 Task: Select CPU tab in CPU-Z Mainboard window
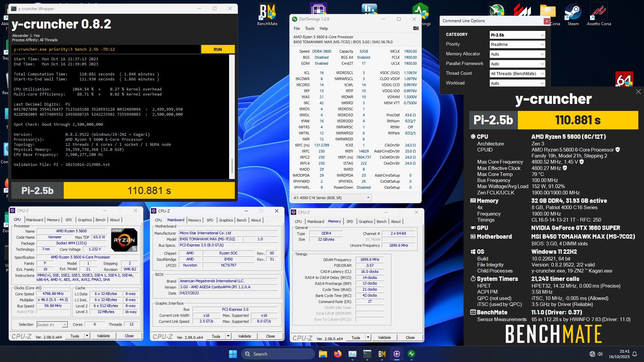(158, 220)
